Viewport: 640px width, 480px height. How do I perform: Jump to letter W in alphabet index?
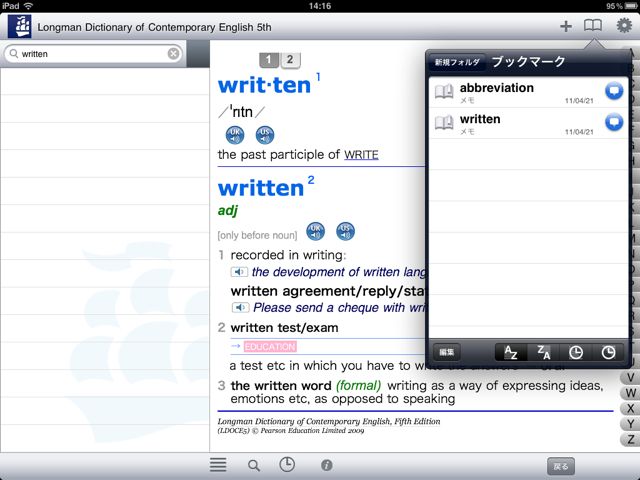[x=630, y=393]
